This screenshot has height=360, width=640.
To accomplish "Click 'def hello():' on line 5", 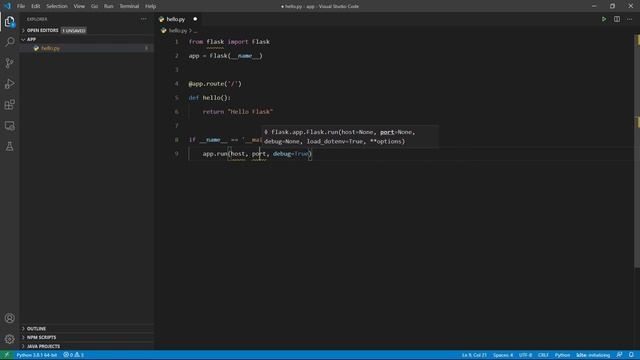I will coord(209,98).
